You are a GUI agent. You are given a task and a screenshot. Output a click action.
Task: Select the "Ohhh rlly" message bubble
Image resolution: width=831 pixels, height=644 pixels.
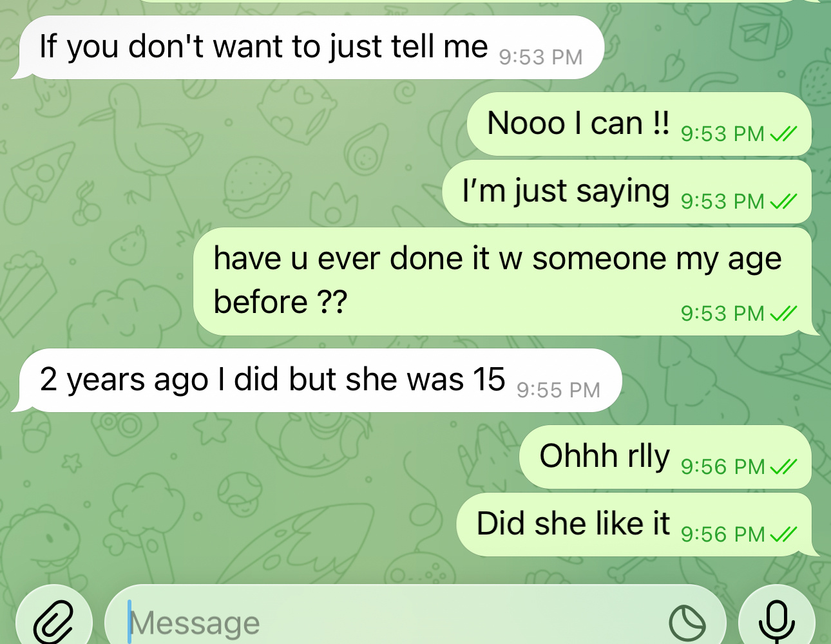[x=665, y=457]
